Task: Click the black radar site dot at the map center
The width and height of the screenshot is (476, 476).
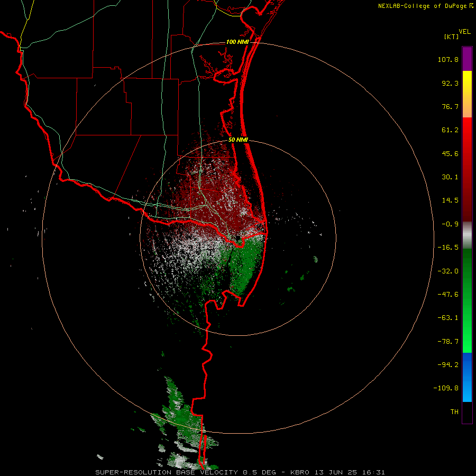Action: click(x=238, y=237)
